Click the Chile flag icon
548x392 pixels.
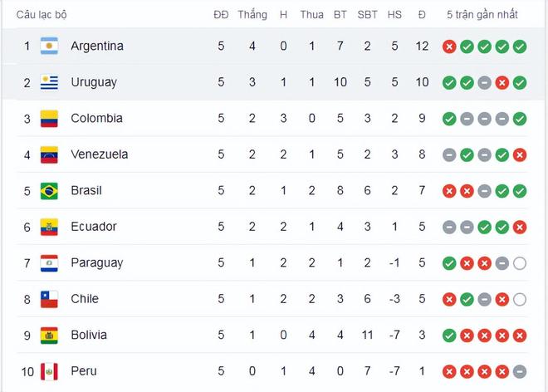click(x=49, y=299)
